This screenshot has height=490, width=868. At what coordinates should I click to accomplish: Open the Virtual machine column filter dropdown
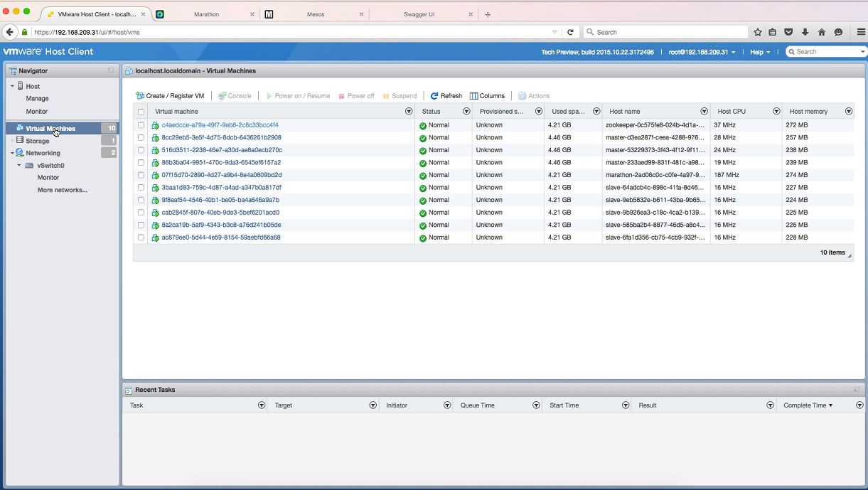pos(408,112)
